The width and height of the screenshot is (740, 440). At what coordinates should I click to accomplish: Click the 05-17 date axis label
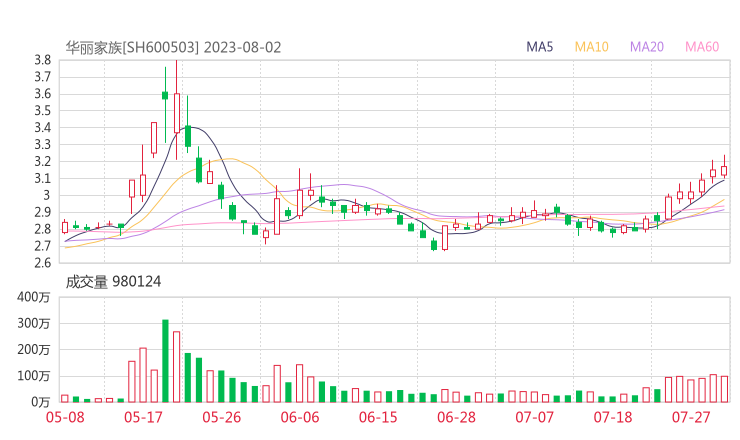click(x=143, y=417)
